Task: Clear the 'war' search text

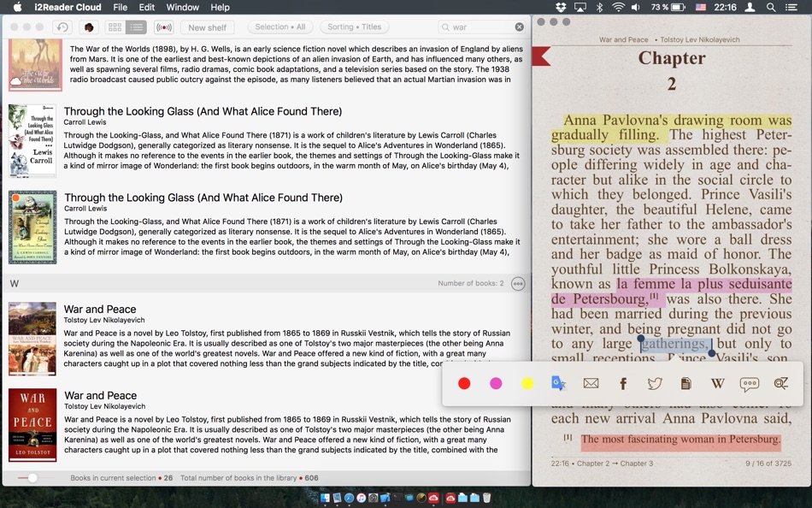Action: 519,27
